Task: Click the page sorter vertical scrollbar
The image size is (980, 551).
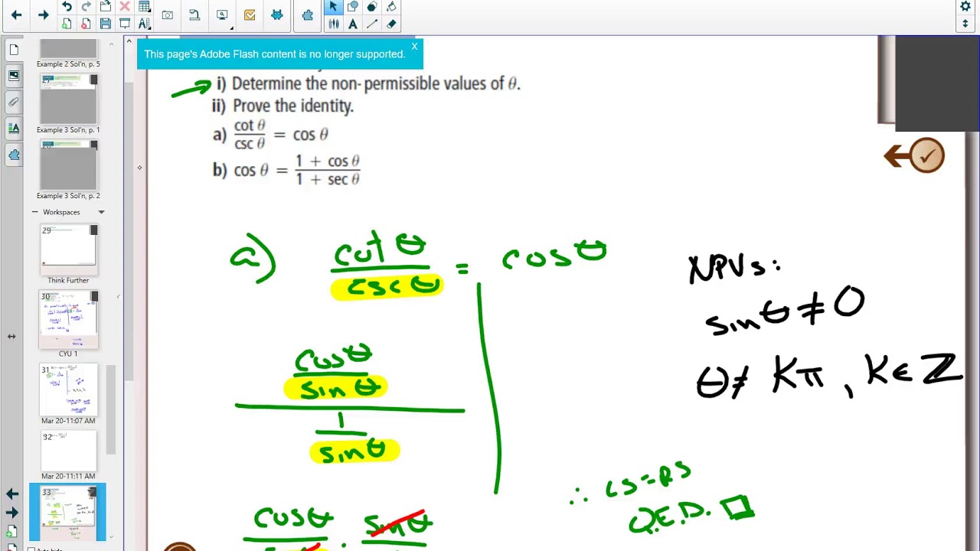Action: 111,409
